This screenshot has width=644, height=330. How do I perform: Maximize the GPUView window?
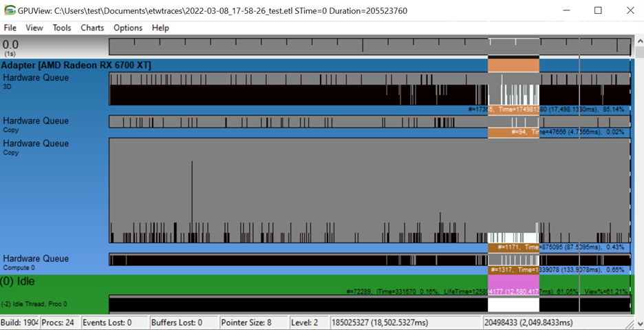coord(598,11)
